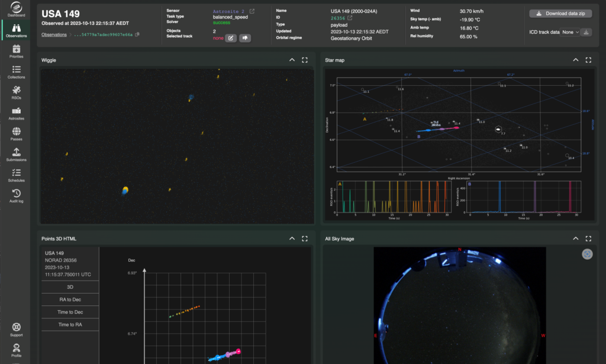Open Collections in the sidebar

point(16,72)
